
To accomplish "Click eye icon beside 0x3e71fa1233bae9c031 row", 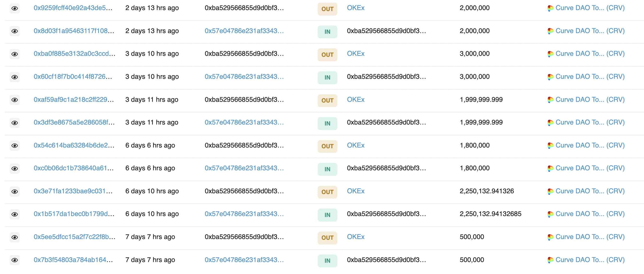I will [14, 191].
